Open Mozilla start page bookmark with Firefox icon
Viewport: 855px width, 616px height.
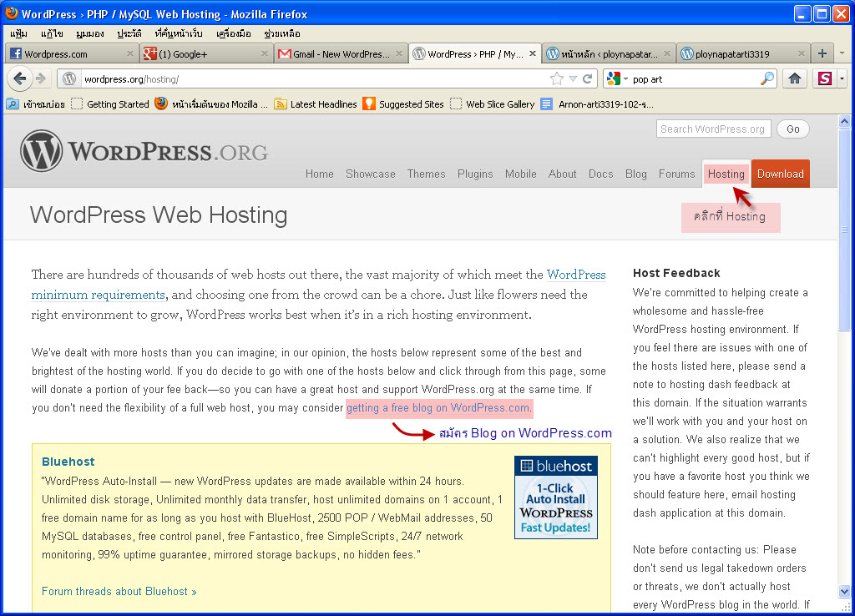tap(211, 104)
